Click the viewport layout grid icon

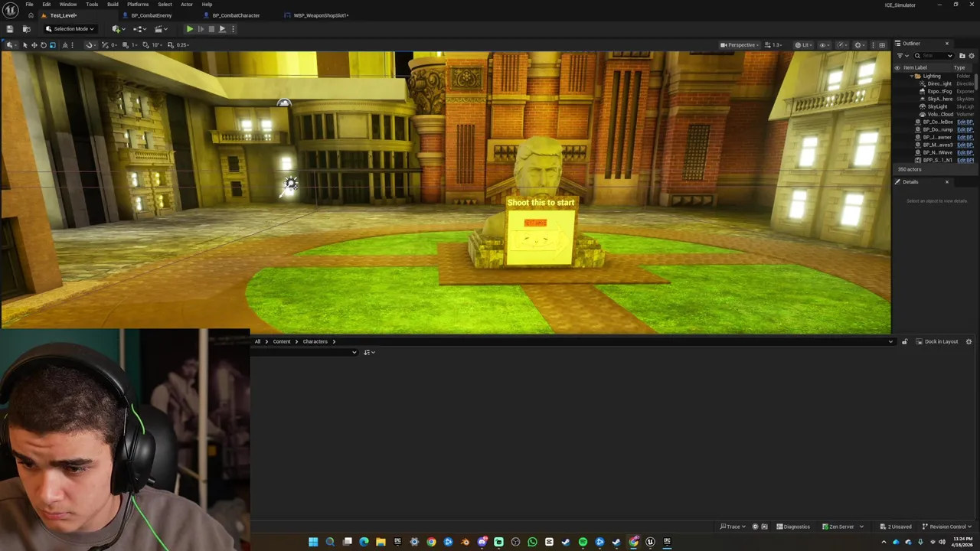882,45
